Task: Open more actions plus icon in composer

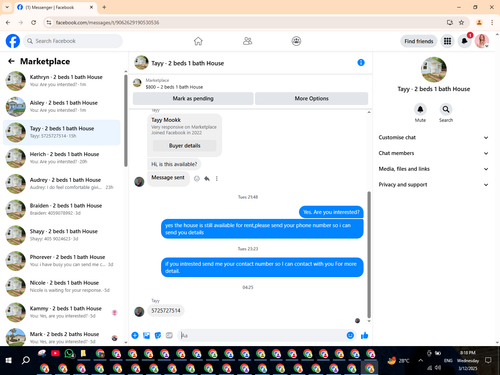Action: (135, 335)
